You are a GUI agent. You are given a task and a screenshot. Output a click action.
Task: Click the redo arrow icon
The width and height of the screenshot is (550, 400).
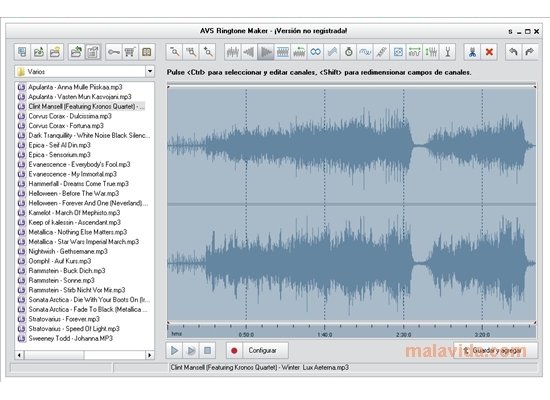tap(530, 52)
